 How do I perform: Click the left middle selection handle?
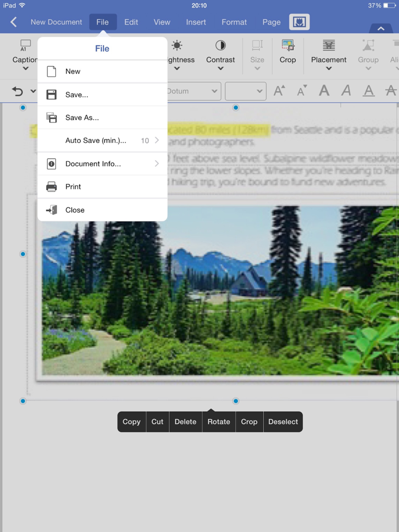[x=23, y=254]
